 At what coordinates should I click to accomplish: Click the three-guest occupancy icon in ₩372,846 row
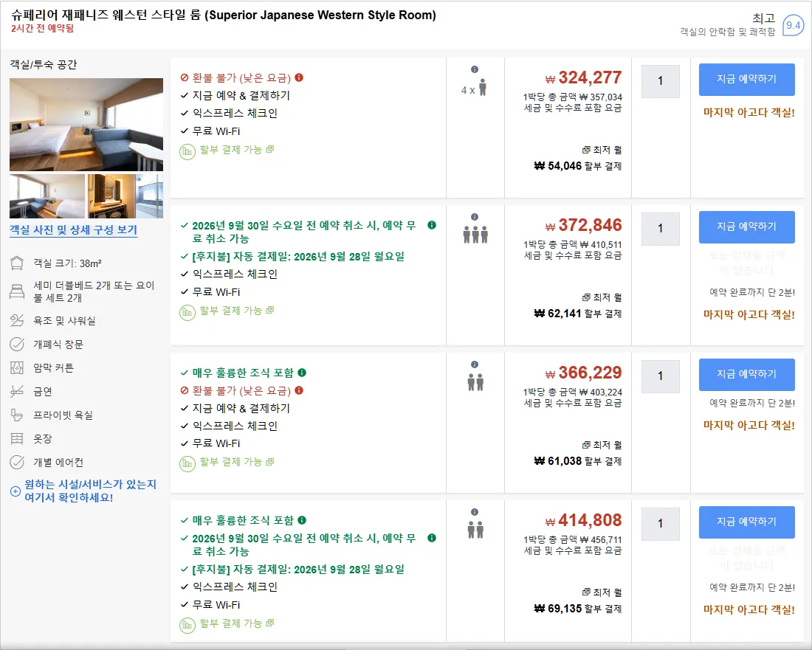[x=475, y=235]
